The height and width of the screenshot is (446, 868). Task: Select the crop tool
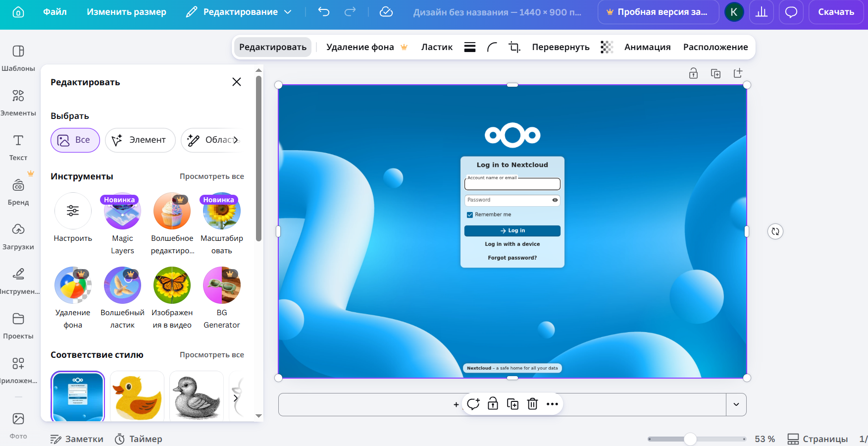514,47
